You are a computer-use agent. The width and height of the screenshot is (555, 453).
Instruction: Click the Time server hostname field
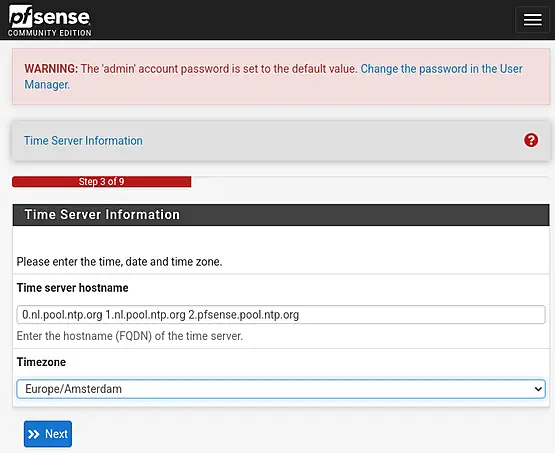[x=281, y=315]
